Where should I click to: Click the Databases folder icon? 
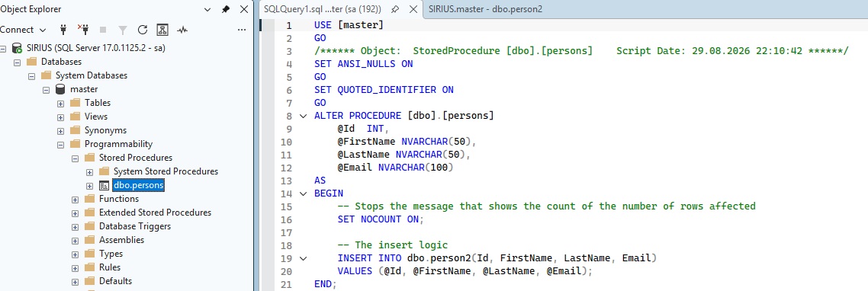click(31, 62)
